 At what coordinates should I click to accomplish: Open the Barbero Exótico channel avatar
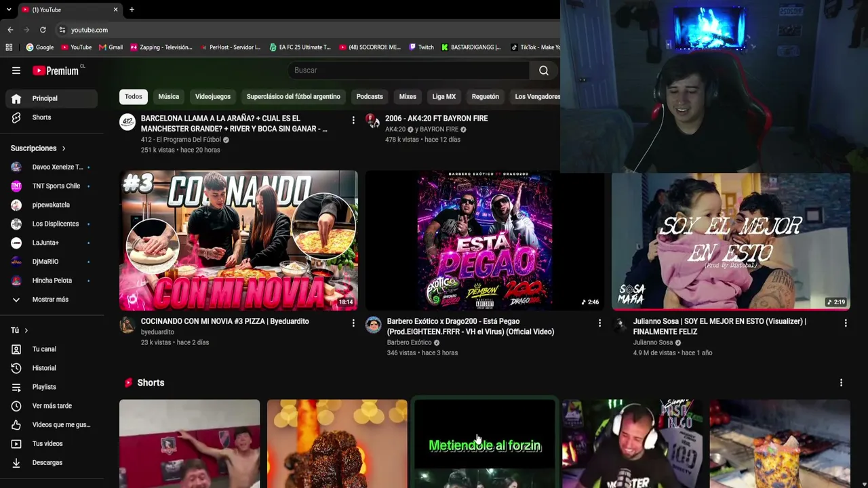[374, 325]
